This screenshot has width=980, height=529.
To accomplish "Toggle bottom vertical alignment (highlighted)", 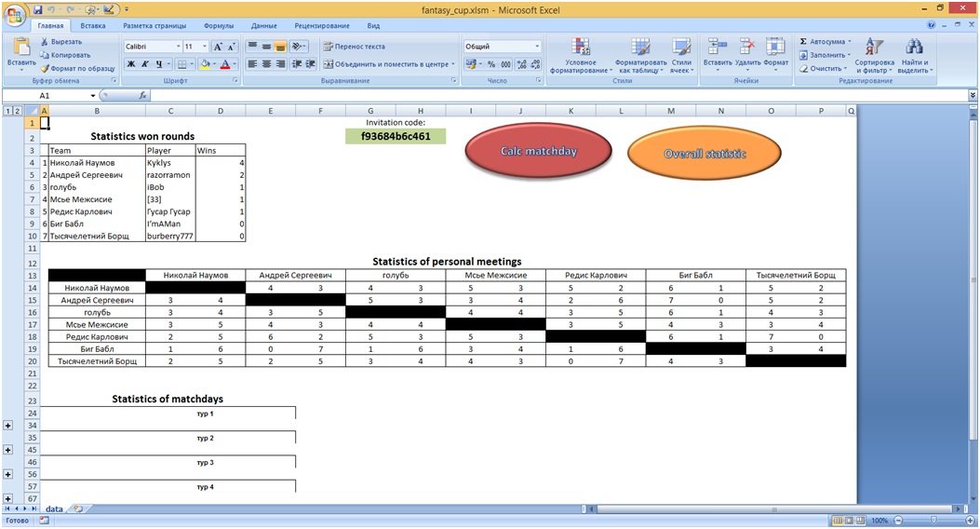I will [280, 47].
